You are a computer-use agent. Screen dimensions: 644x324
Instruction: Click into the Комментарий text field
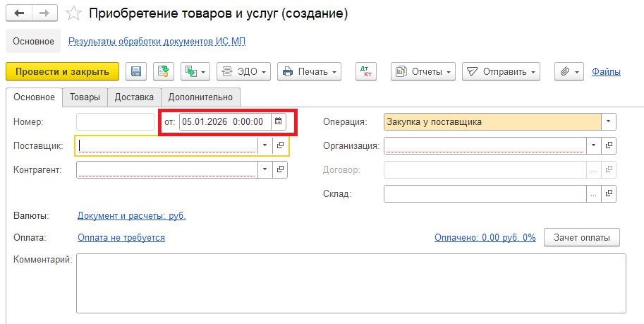[x=351, y=282]
